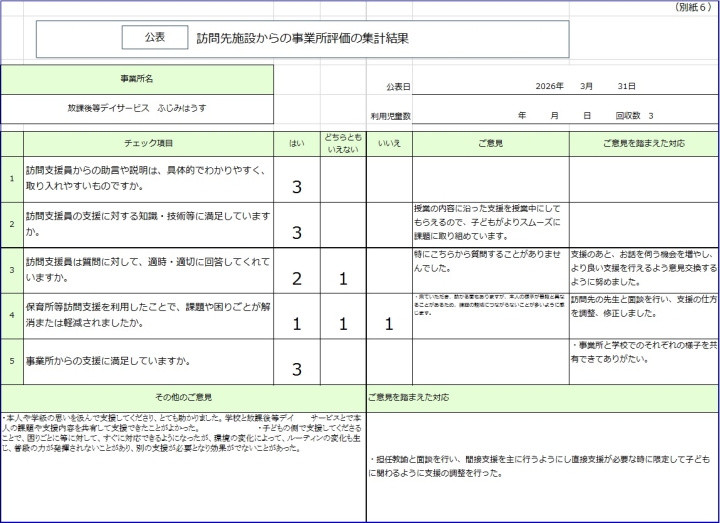Select the いいえ column header
Screen dimensions: 720x523
tap(389, 143)
